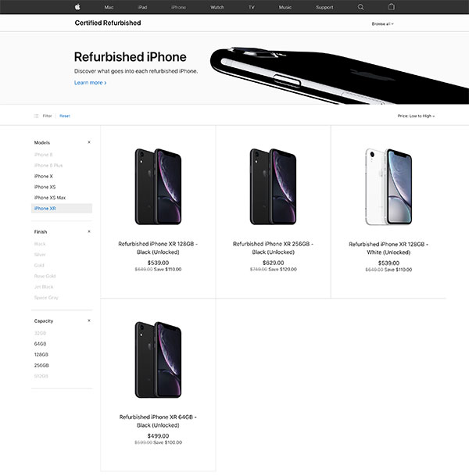Open the Browse all dropdown
Image resolution: width=469 pixels, height=476 pixels.
tap(382, 24)
